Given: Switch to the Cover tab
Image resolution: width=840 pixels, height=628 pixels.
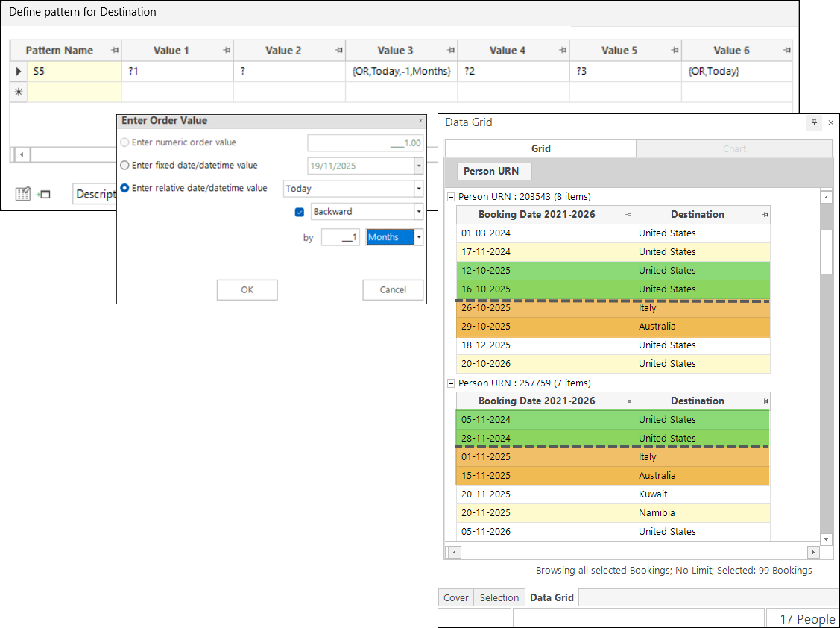Looking at the screenshot, I should coord(456,597).
